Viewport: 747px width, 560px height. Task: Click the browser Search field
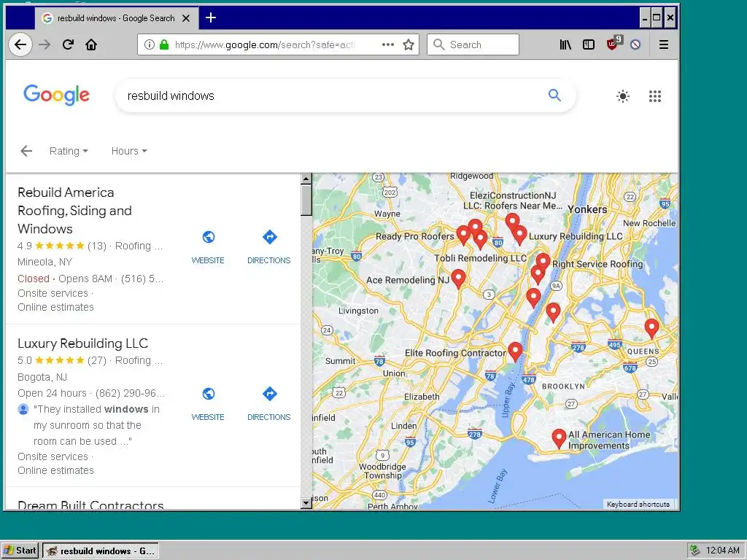coord(473,44)
